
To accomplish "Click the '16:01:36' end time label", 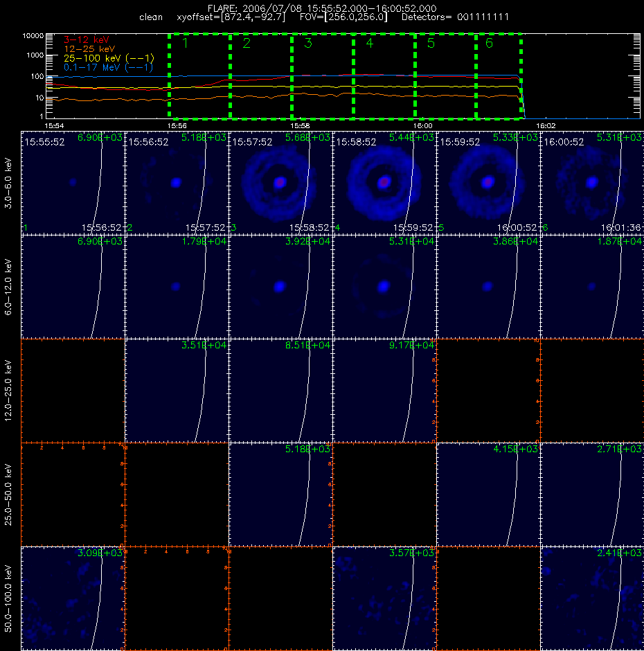I will (620, 228).
